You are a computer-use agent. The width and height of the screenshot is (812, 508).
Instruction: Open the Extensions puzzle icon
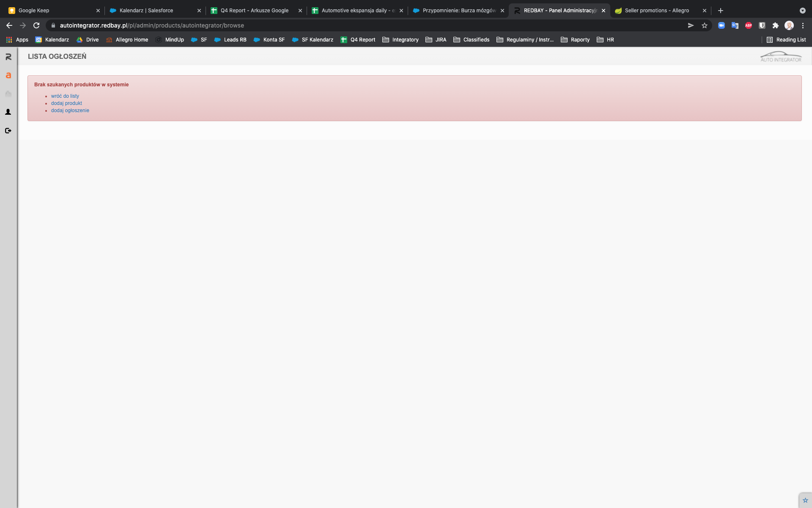pos(776,25)
